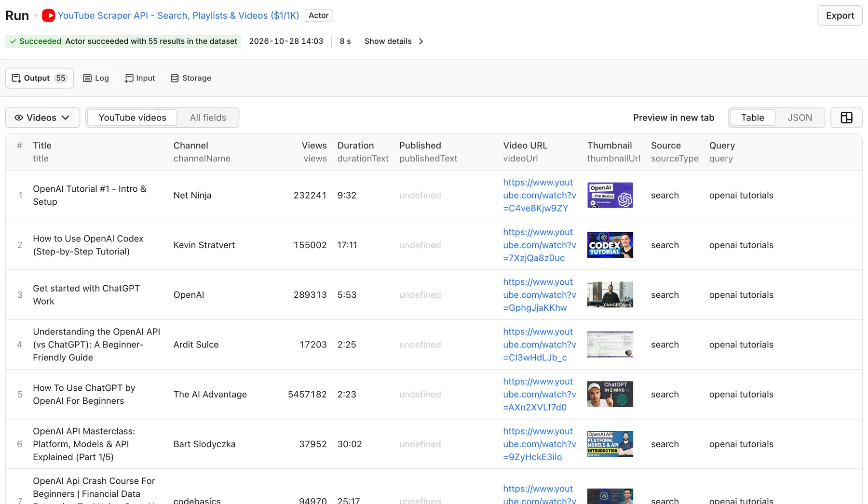Click the YouTube actor logo icon
The height and width of the screenshot is (504, 868).
(x=48, y=15)
